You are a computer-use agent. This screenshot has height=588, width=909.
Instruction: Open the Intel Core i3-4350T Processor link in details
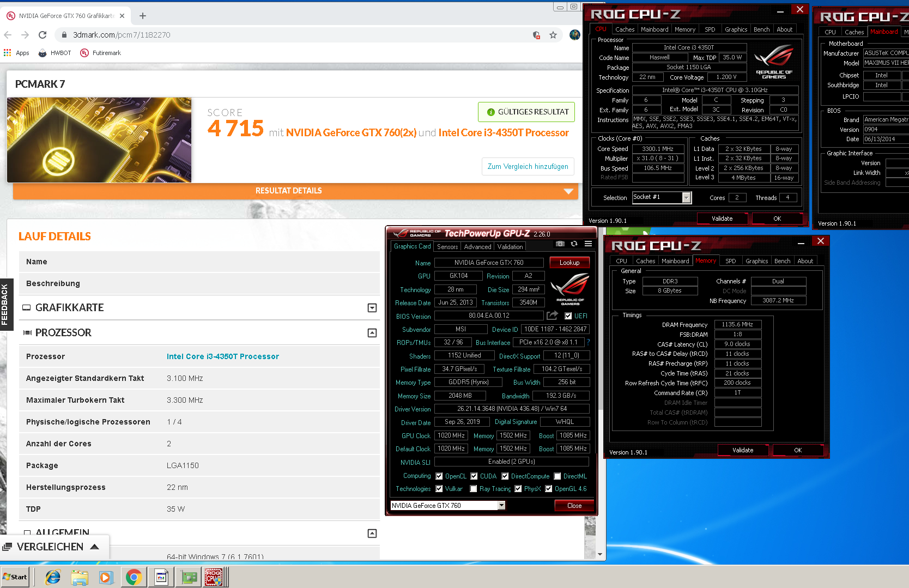(x=223, y=356)
